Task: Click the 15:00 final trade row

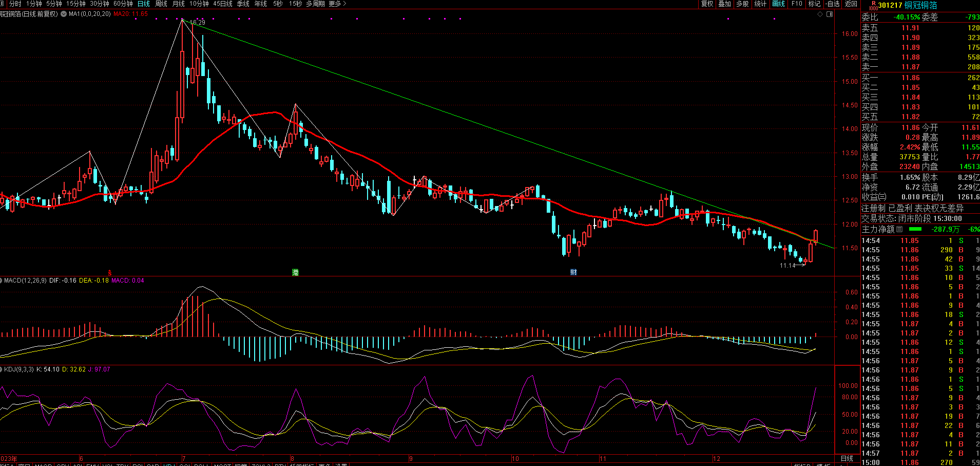Action: pyautogui.click(x=920, y=462)
